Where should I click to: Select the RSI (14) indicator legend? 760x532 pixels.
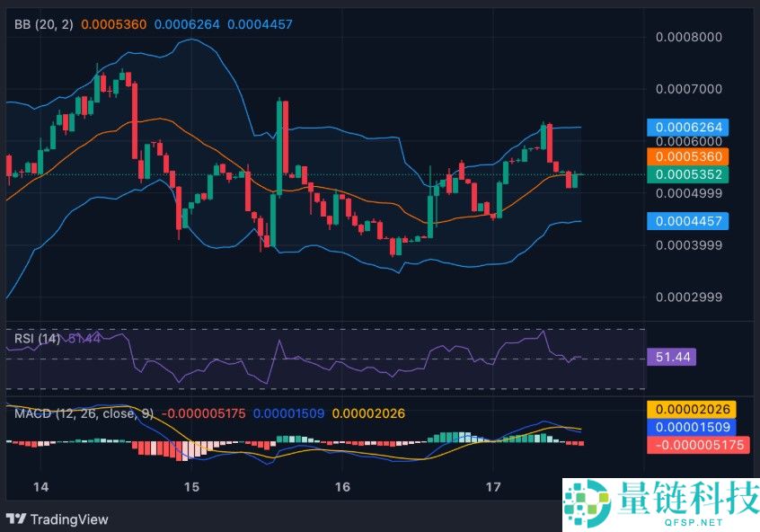point(38,338)
